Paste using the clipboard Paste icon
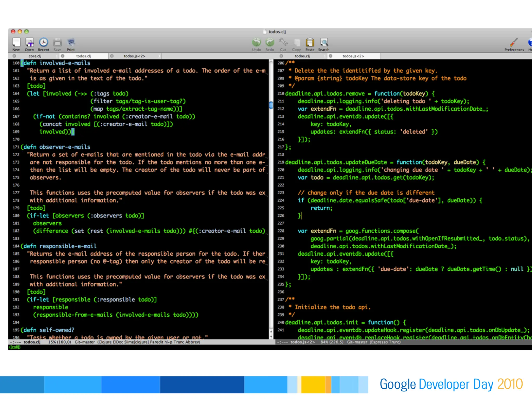The height and width of the screenshot is (399, 532). 310,43
